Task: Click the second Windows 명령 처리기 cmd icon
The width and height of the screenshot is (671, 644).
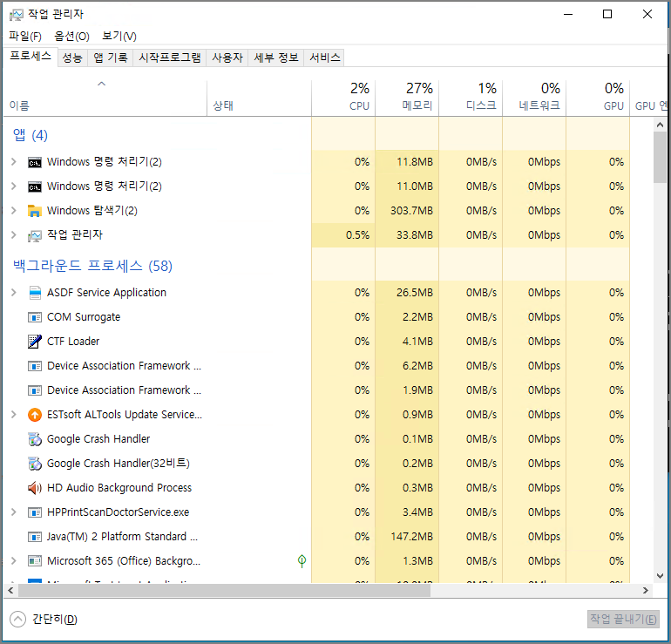Action: (x=35, y=187)
